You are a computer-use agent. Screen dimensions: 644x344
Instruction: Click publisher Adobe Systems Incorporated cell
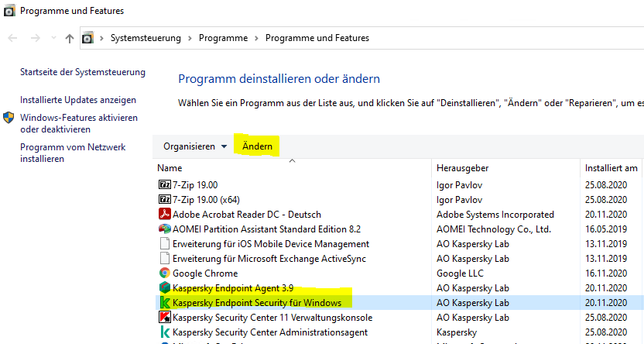(x=495, y=215)
